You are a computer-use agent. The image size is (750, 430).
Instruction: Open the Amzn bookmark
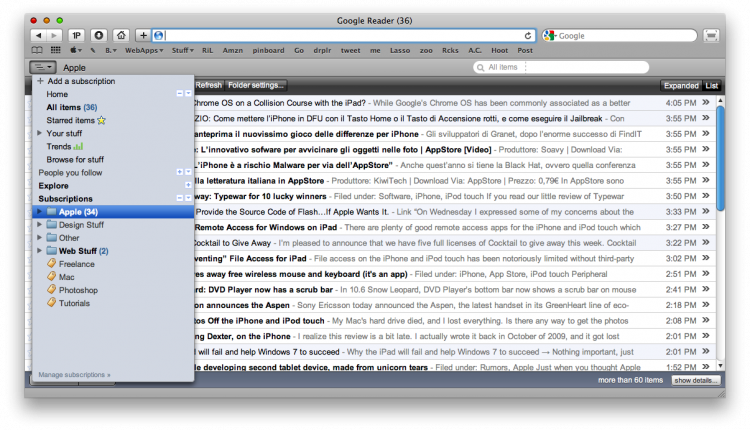point(232,50)
